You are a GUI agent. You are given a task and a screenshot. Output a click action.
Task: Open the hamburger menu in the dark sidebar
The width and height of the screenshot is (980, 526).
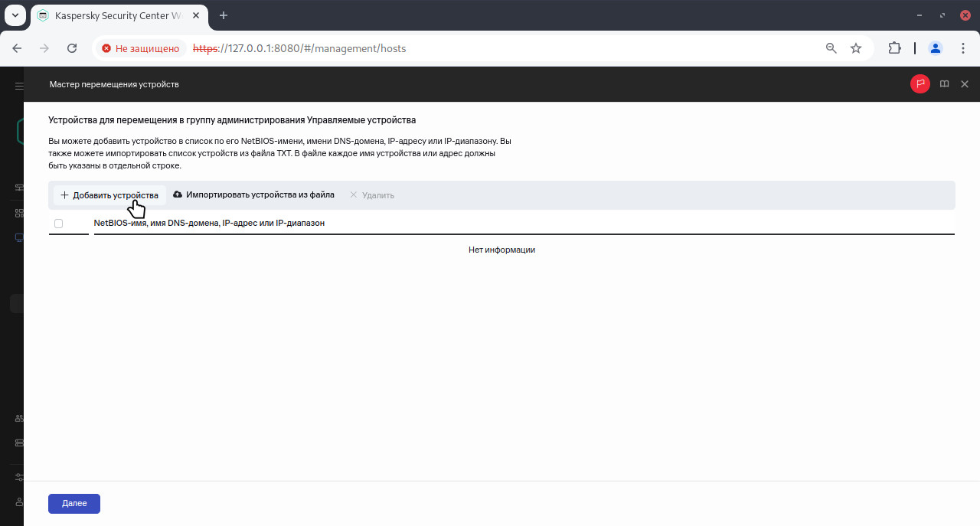[19, 86]
